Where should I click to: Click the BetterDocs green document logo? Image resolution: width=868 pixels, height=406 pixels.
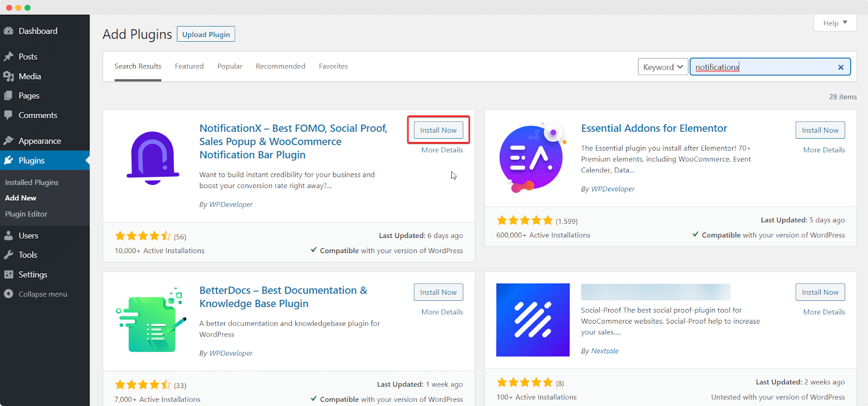[x=151, y=320]
